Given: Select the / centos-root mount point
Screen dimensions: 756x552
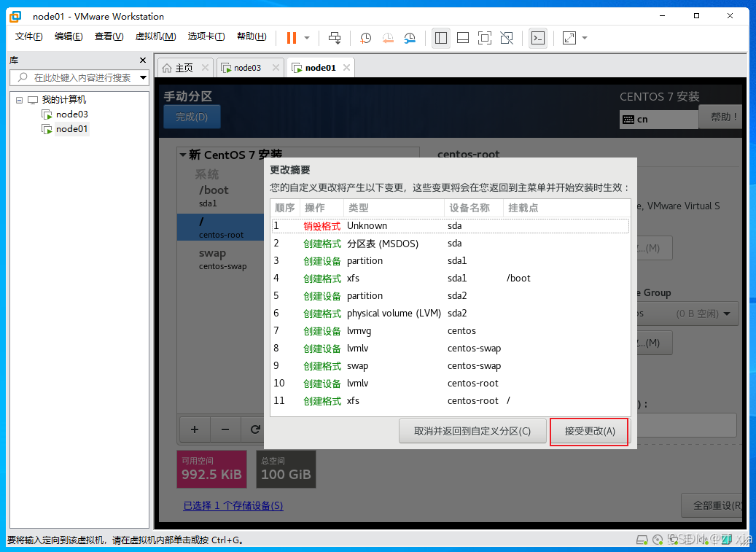Looking at the screenshot, I should pos(221,228).
